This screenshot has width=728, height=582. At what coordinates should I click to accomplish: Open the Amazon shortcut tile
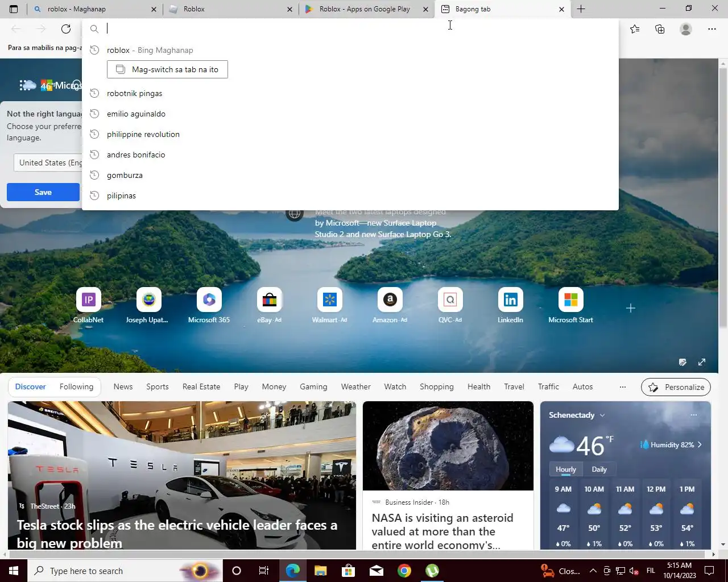pos(390,305)
